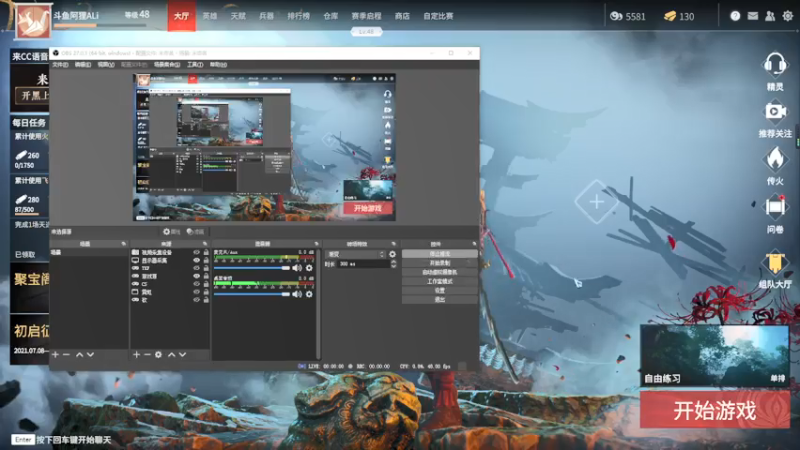Undock the controls panel via header icon

coord(474,244)
